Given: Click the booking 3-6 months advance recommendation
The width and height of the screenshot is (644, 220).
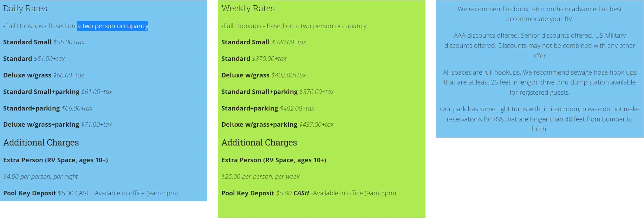Looking at the screenshot, I should pyautogui.click(x=540, y=14).
